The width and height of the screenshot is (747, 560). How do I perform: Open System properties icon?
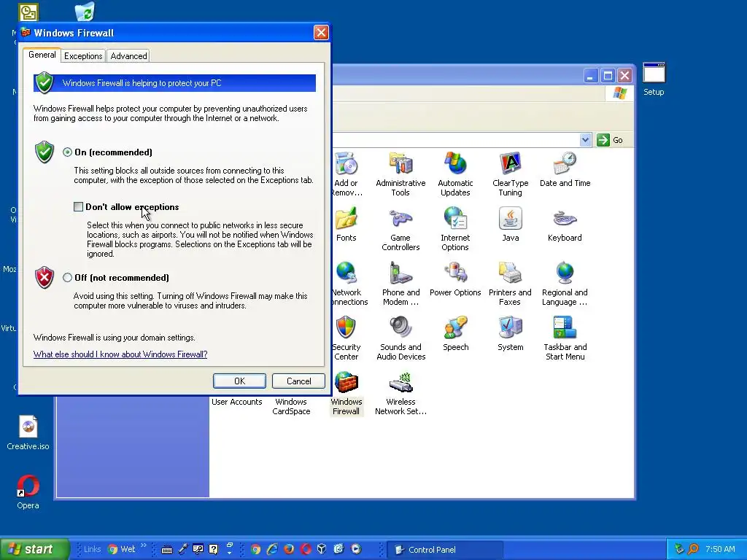click(x=510, y=334)
